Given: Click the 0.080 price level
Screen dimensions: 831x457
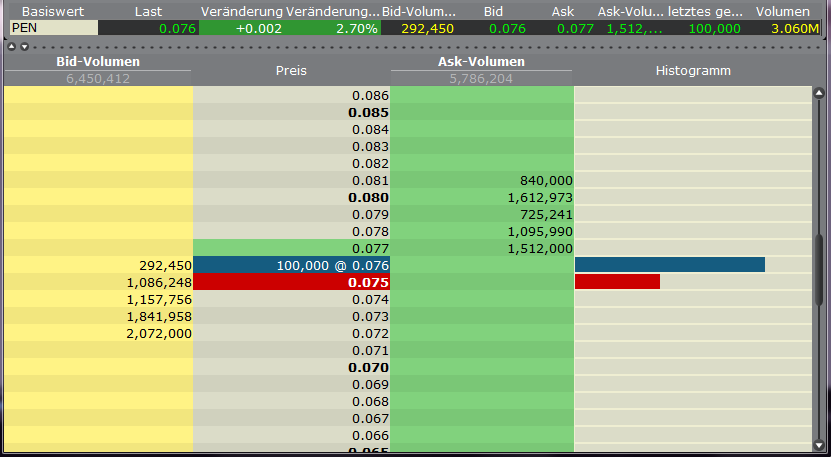Looking at the screenshot, I should point(291,197).
